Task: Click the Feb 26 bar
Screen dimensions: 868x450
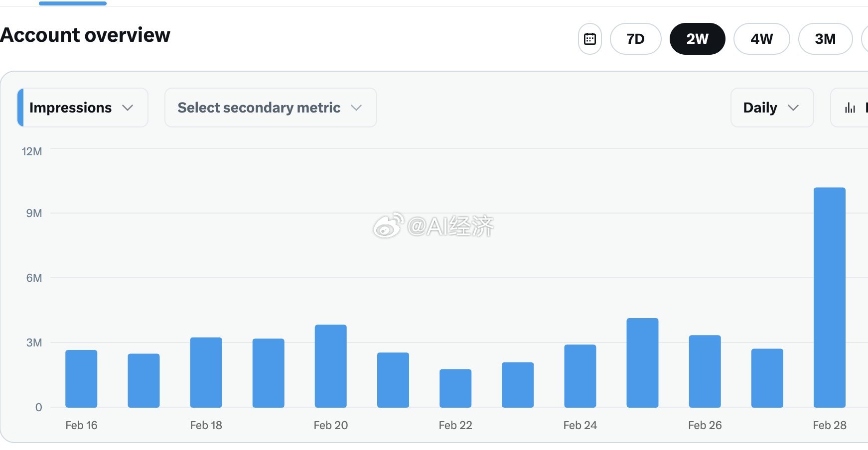Action: (x=705, y=371)
